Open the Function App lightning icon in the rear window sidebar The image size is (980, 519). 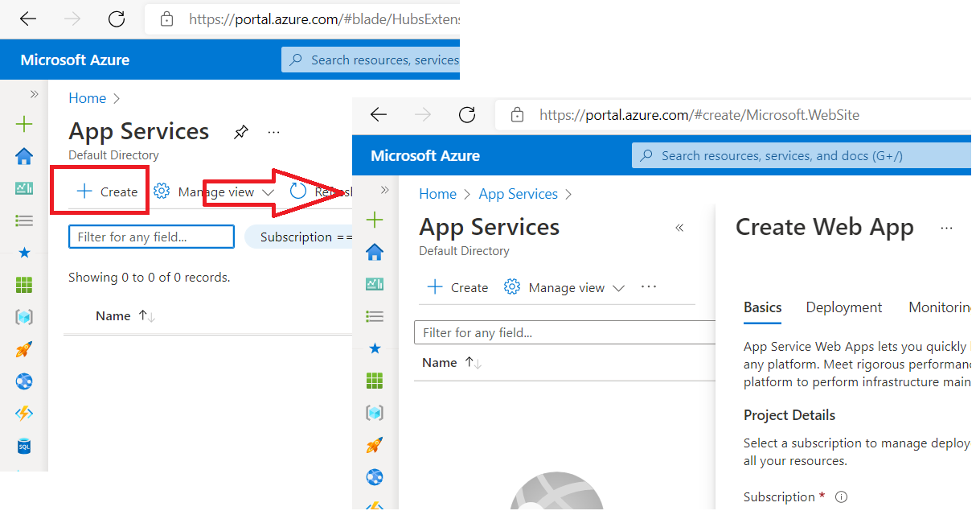coord(24,414)
